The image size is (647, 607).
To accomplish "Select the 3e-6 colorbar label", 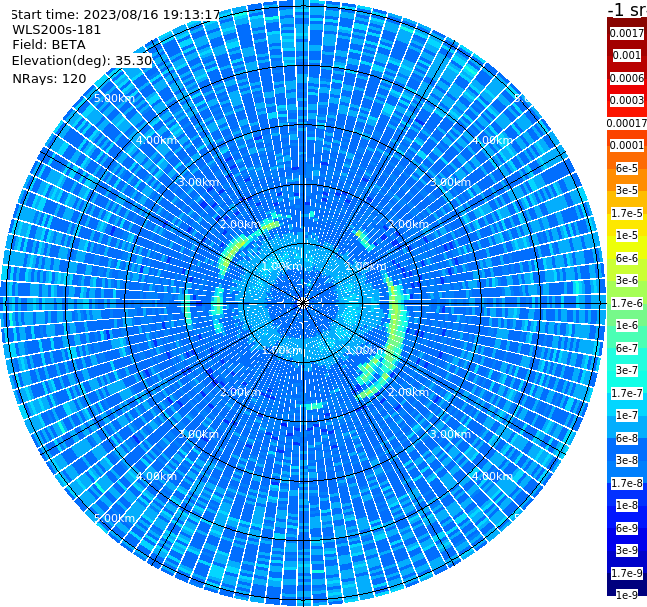I will click(627, 280).
